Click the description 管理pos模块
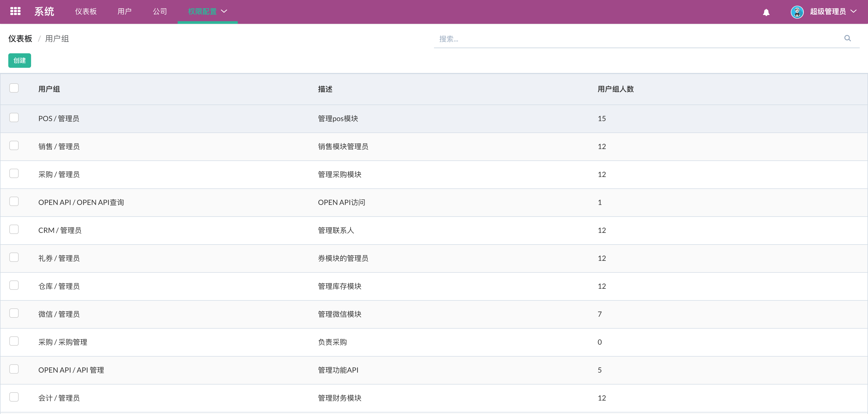The height and width of the screenshot is (414, 868). pyautogui.click(x=338, y=119)
